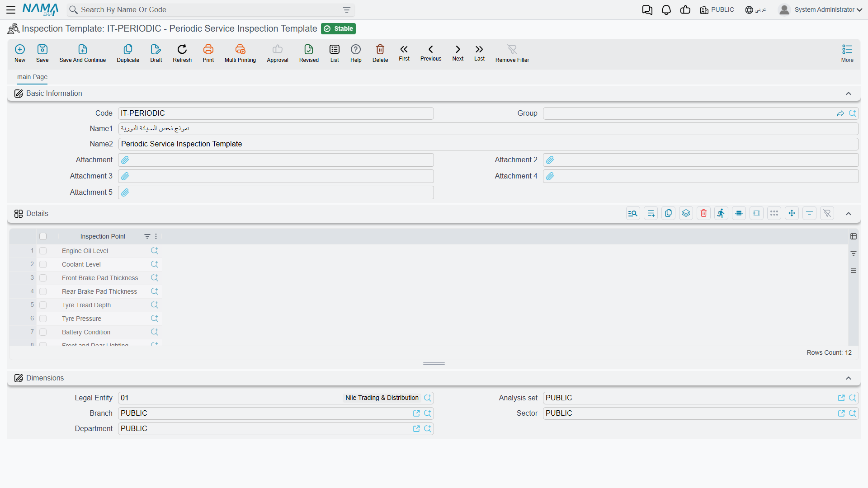The height and width of the screenshot is (488, 868).
Task: Delete this record
Action: coord(380,53)
